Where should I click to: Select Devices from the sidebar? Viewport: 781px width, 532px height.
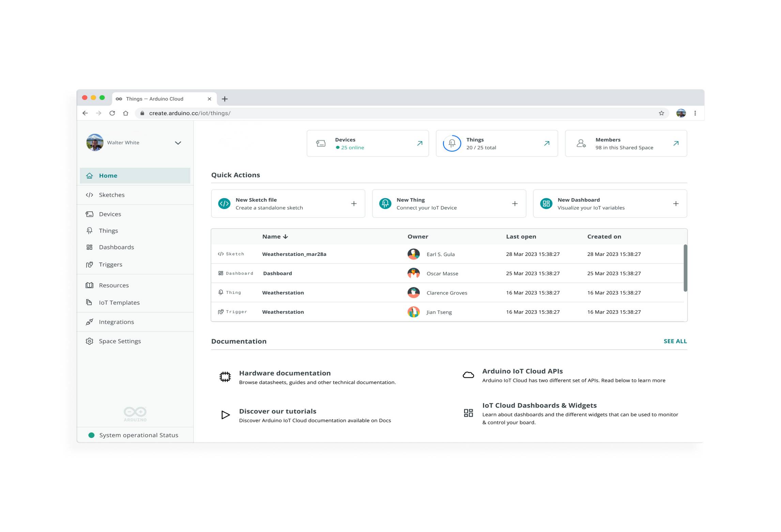110,214
